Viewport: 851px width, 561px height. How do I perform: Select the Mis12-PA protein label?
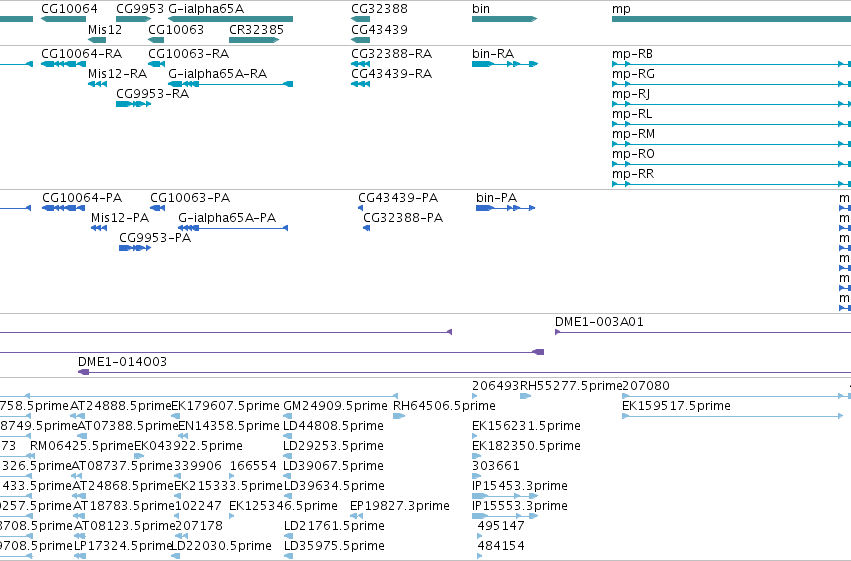pos(120,218)
